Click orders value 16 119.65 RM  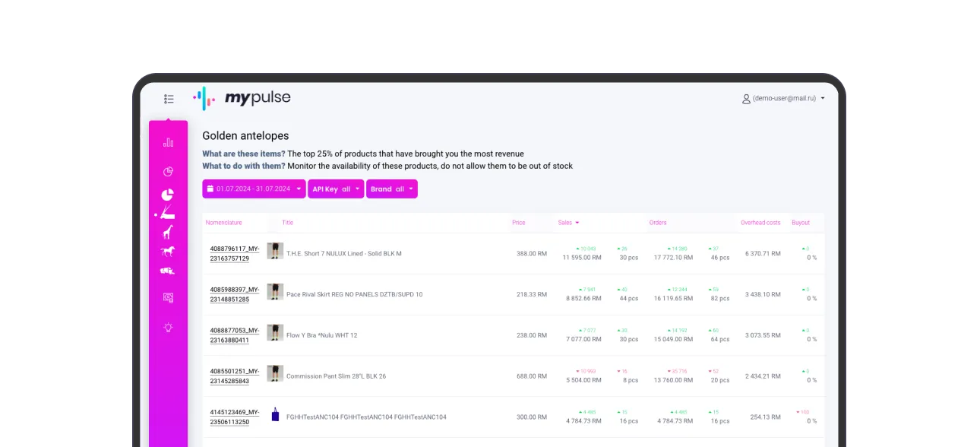673,299
